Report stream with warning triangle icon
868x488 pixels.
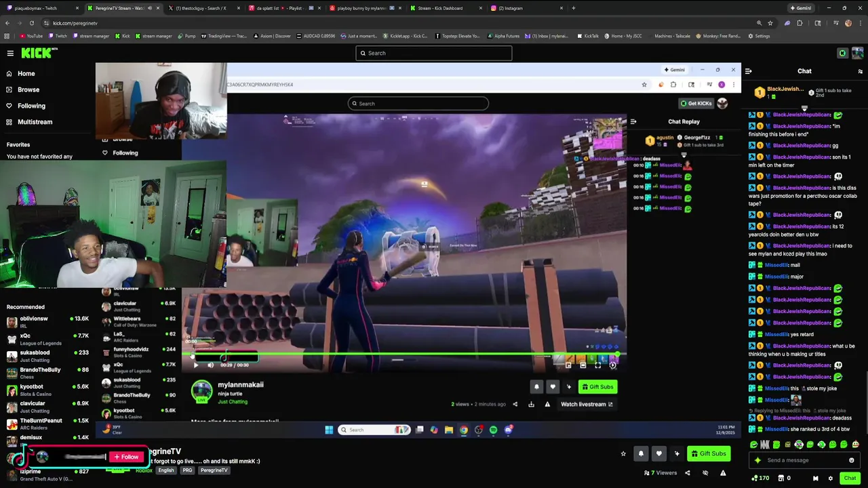(723, 473)
